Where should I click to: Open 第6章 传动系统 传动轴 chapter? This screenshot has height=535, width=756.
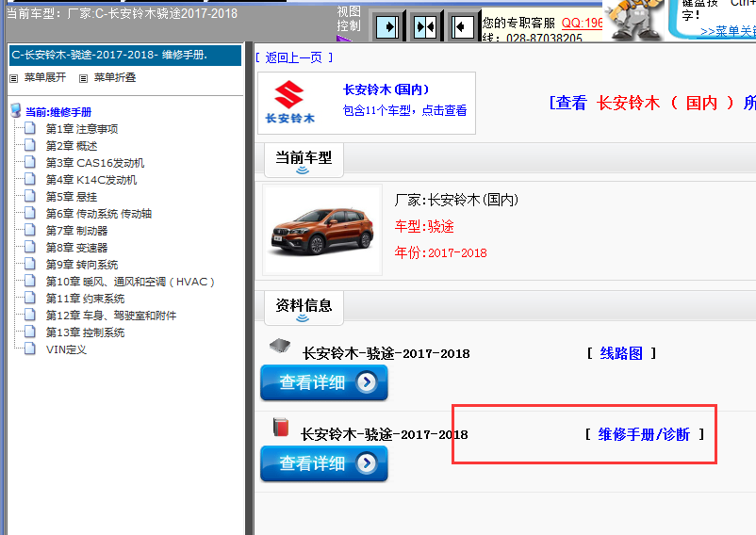(x=99, y=213)
